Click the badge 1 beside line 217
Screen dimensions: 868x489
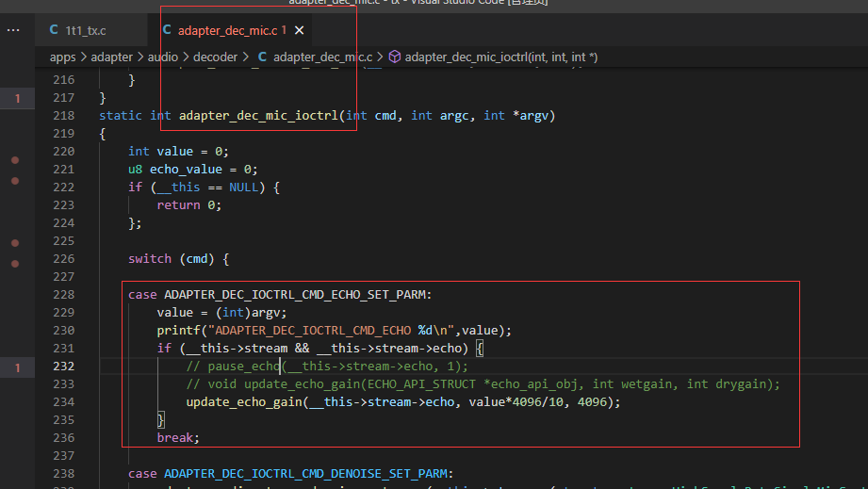pos(18,99)
